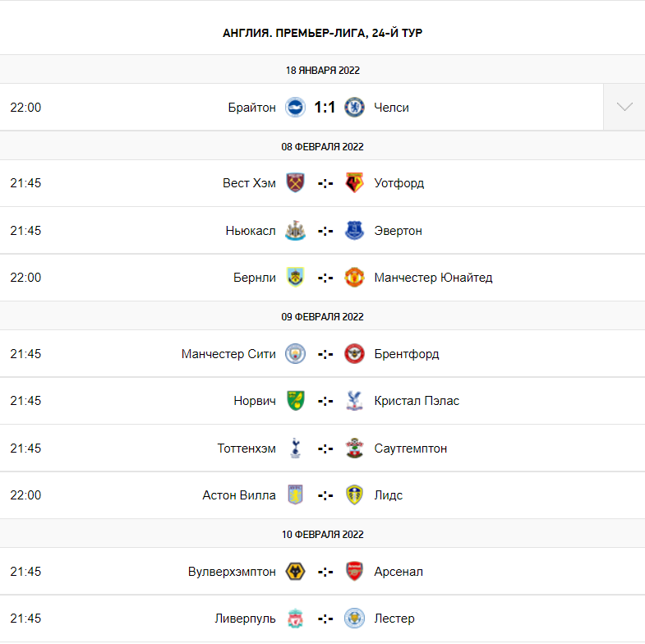Click the Leicester club crest icon

point(354,619)
